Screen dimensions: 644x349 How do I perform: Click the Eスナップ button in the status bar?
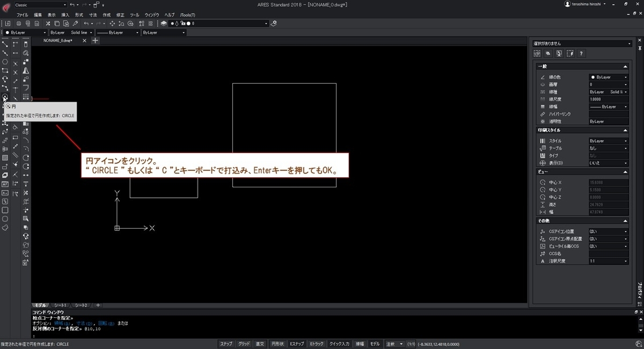297,344
